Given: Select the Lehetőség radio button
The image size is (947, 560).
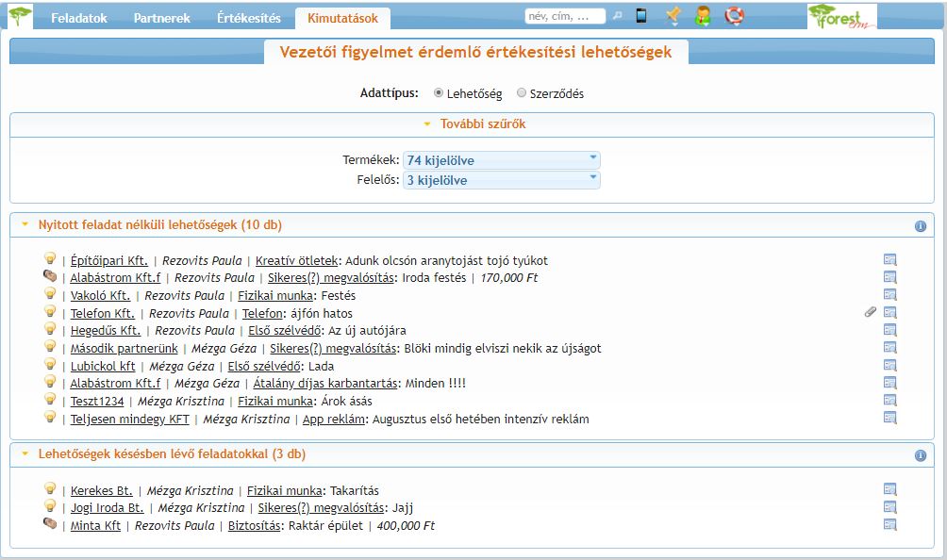Looking at the screenshot, I should point(439,93).
